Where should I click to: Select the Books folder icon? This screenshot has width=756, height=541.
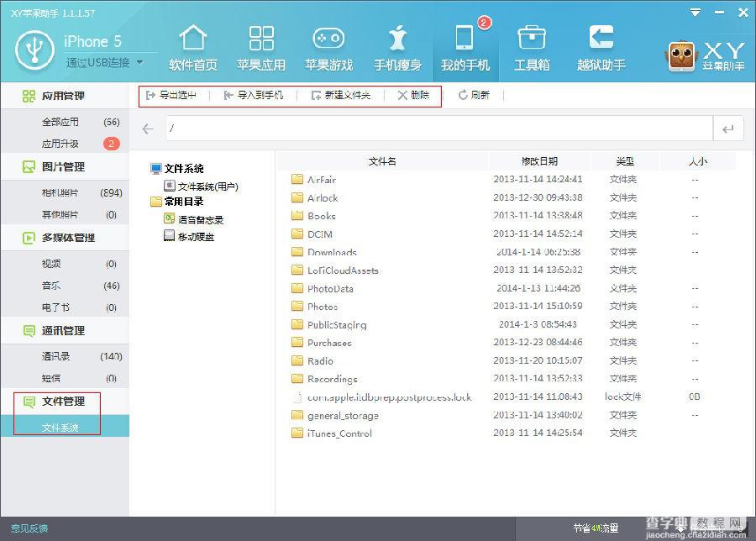pyautogui.click(x=297, y=216)
